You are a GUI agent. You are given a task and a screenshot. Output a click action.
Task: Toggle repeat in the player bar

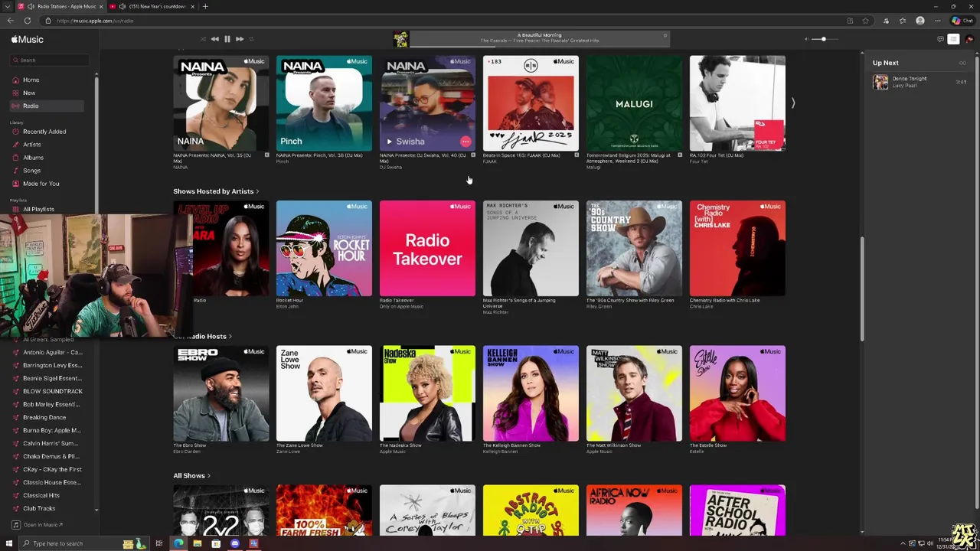(251, 39)
